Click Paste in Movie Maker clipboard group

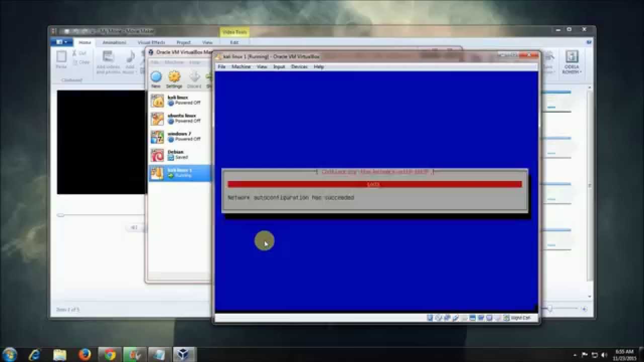pyautogui.click(x=61, y=59)
